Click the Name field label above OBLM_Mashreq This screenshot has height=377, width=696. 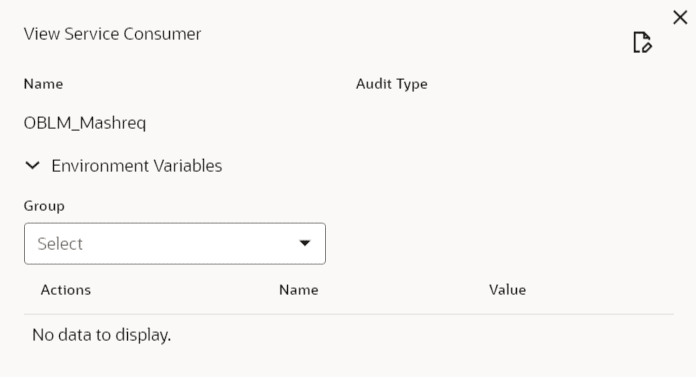pos(43,84)
